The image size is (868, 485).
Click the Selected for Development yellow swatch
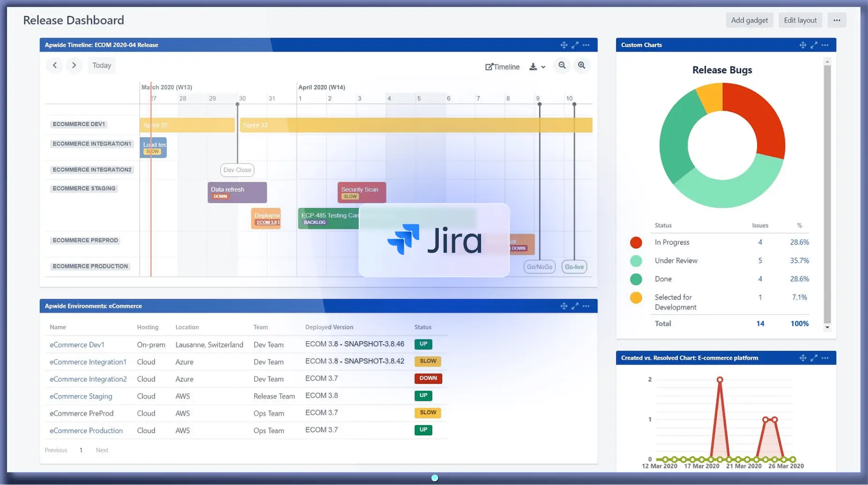point(636,298)
